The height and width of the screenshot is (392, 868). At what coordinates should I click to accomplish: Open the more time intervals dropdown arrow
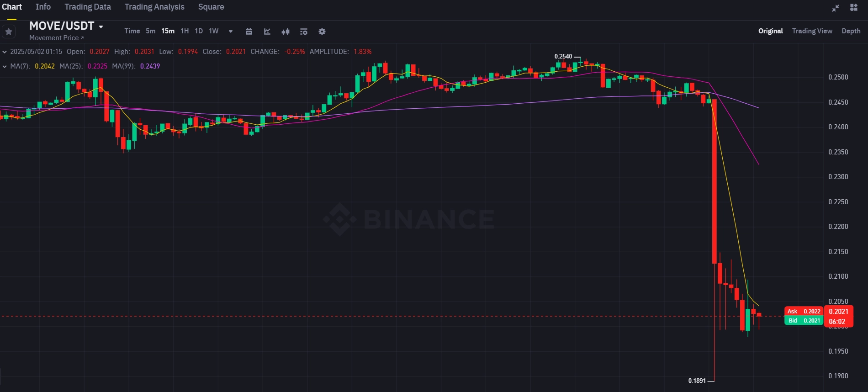click(231, 32)
